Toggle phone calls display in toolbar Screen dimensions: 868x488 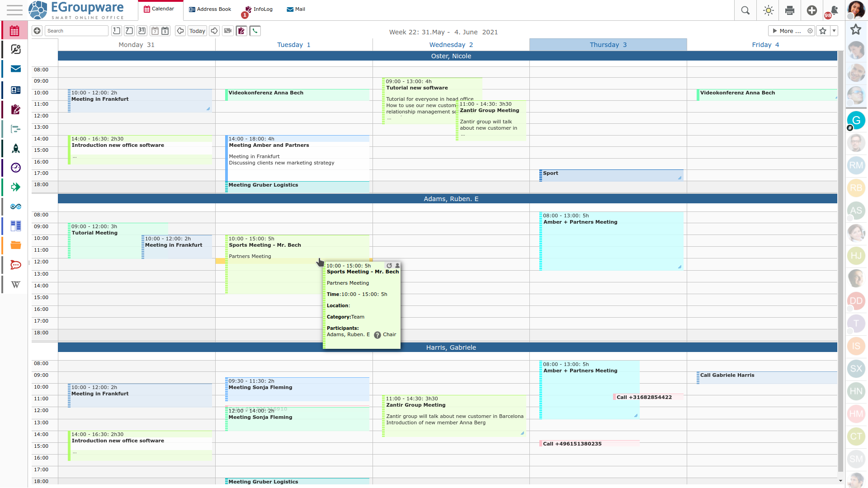(x=255, y=31)
